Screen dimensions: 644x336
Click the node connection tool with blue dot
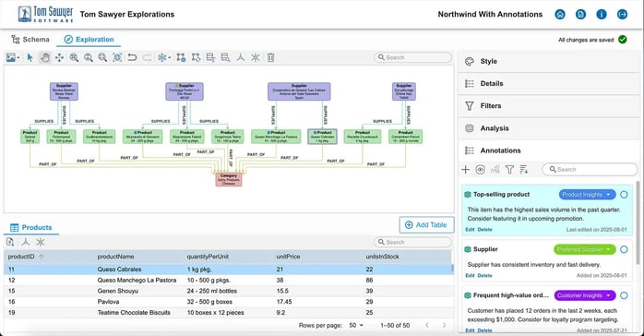181,57
